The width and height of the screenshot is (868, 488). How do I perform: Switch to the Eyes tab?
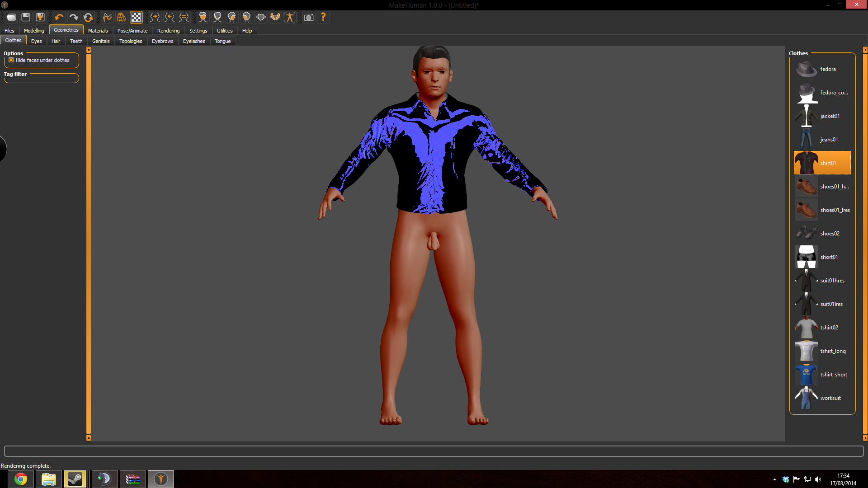point(36,41)
